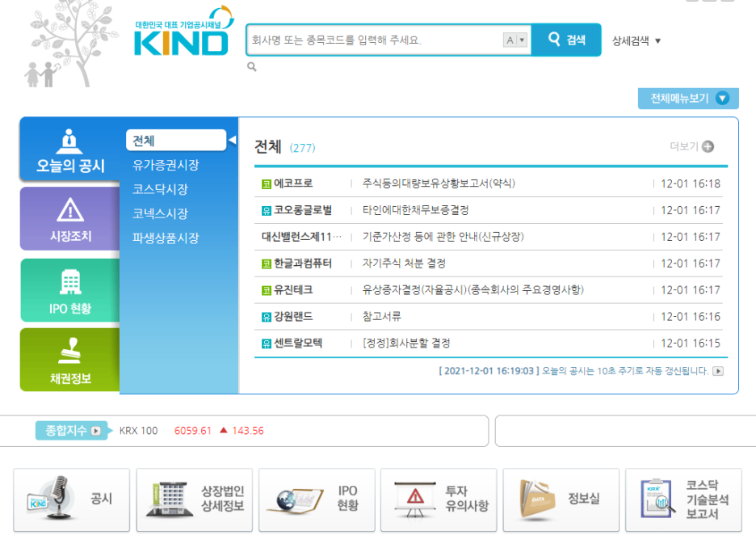This screenshot has width=756, height=548.
Task: Click the timestamp 2021-12-01 16:19:03
Action: (x=489, y=371)
